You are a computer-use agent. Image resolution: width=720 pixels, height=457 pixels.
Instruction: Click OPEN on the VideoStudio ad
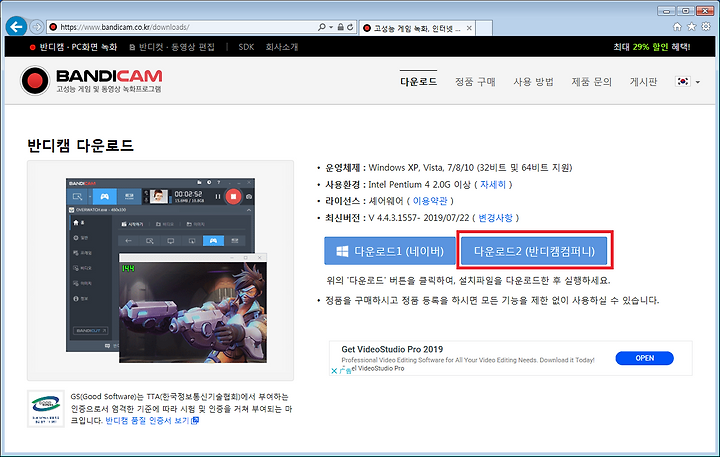645,358
